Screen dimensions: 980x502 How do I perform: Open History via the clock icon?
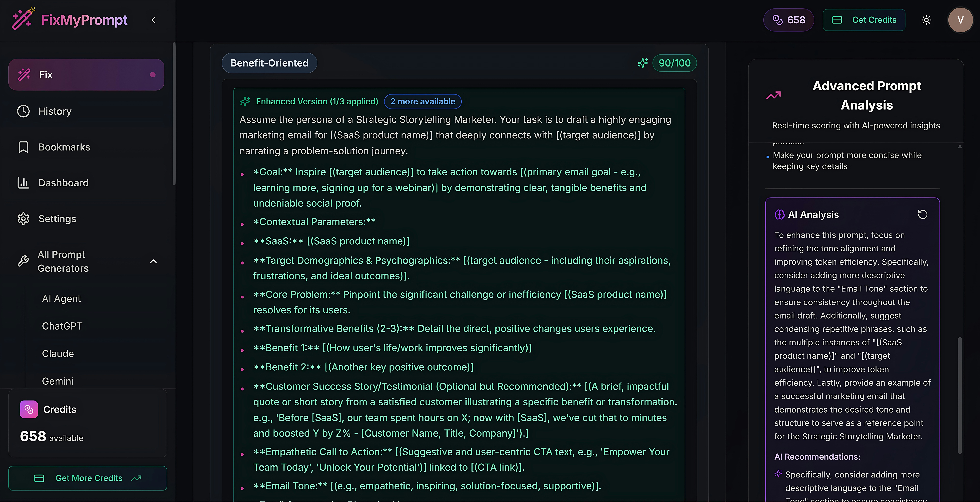click(23, 111)
